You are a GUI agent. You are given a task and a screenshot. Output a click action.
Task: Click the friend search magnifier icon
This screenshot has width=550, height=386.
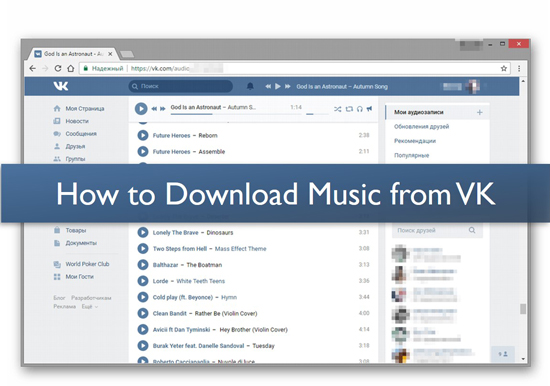tap(472, 230)
